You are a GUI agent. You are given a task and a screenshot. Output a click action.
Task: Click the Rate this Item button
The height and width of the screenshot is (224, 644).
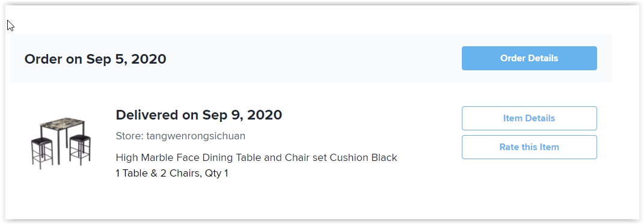(x=529, y=147)
